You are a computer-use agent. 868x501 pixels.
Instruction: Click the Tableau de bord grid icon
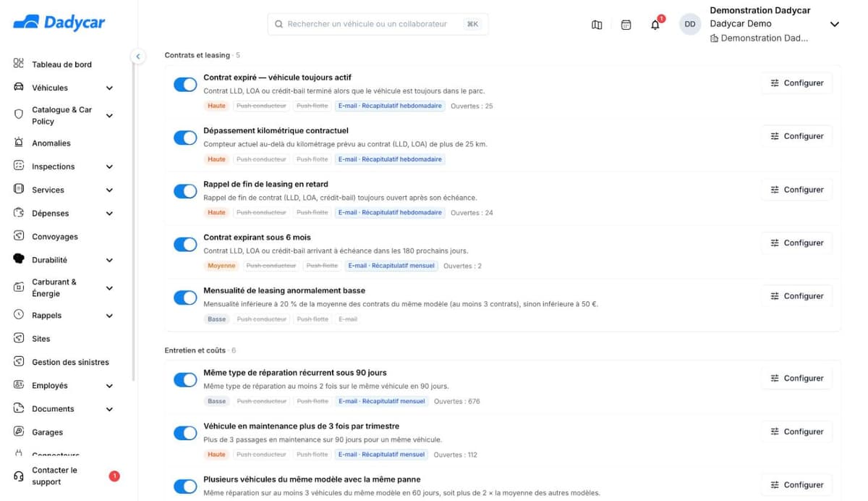tap(19, 64)
